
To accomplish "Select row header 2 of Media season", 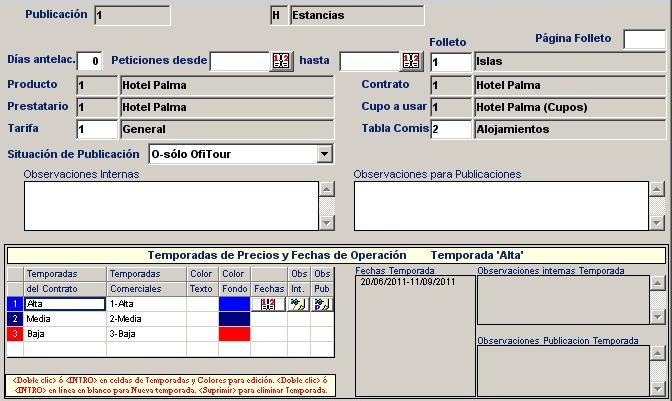I will (x=15, y=319).
